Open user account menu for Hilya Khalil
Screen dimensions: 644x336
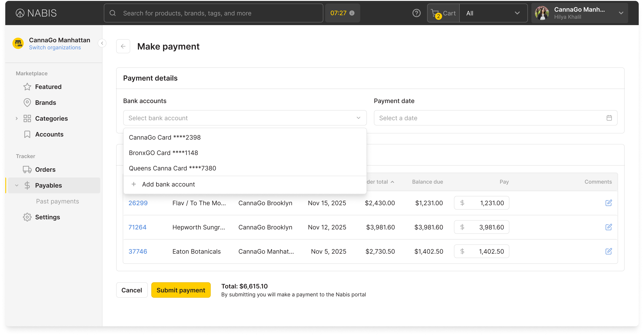click(x=579, y=13)
